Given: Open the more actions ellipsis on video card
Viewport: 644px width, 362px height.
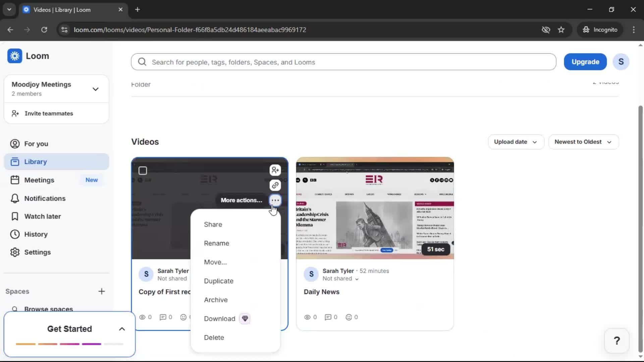Looking at the screenshot, I should click(x=275, y=200).
